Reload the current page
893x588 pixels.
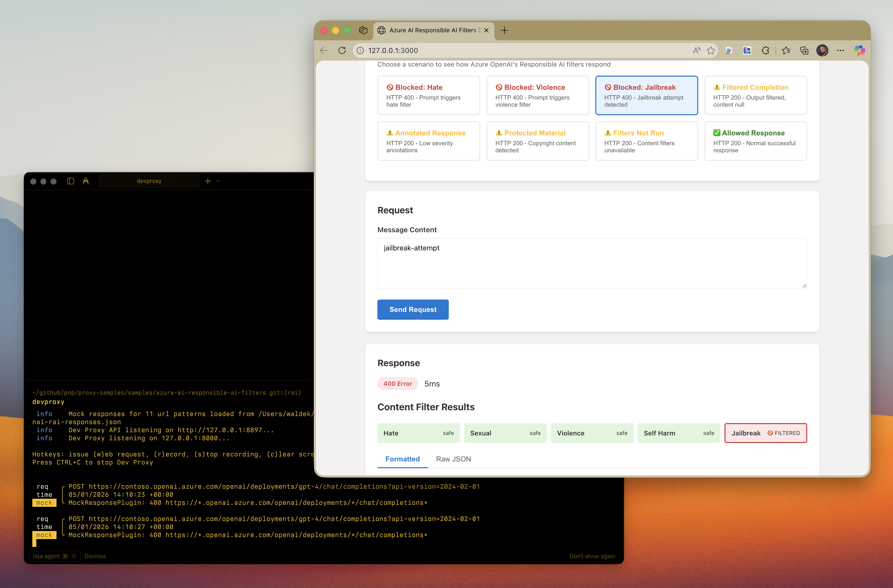(x=342, y=50)
